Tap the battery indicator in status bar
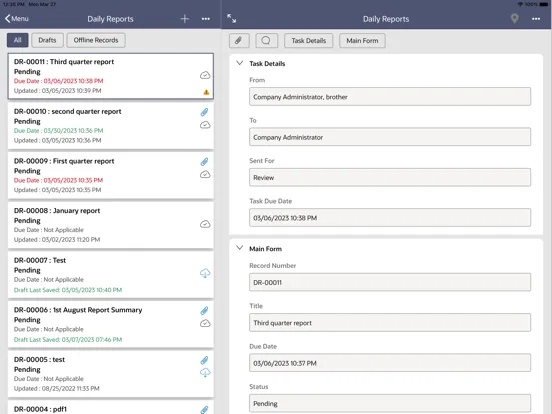This screenshot has width=552, height=414. click(x=544, y=4)
